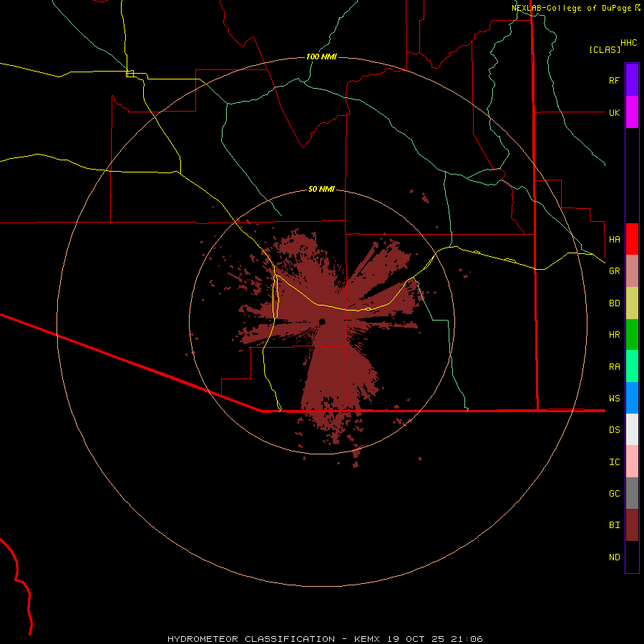
Task: Click the RA legend label
Action: 614,367
